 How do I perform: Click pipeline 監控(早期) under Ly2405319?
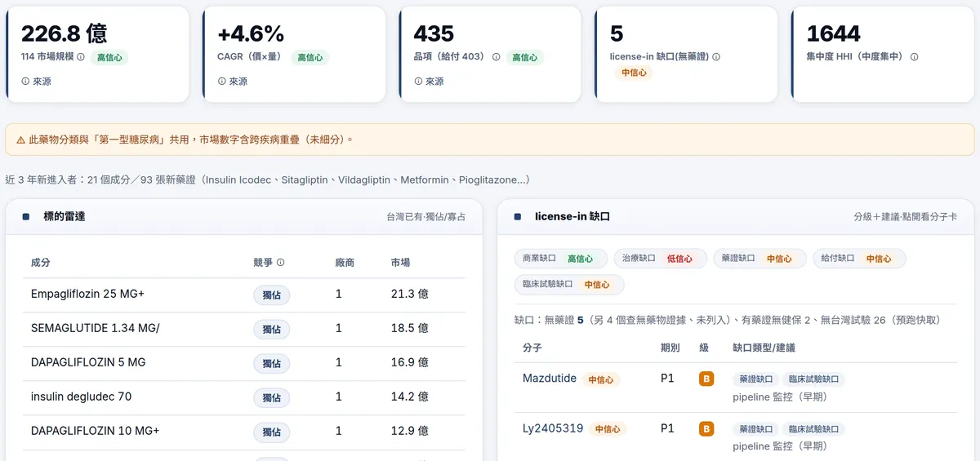780,446
